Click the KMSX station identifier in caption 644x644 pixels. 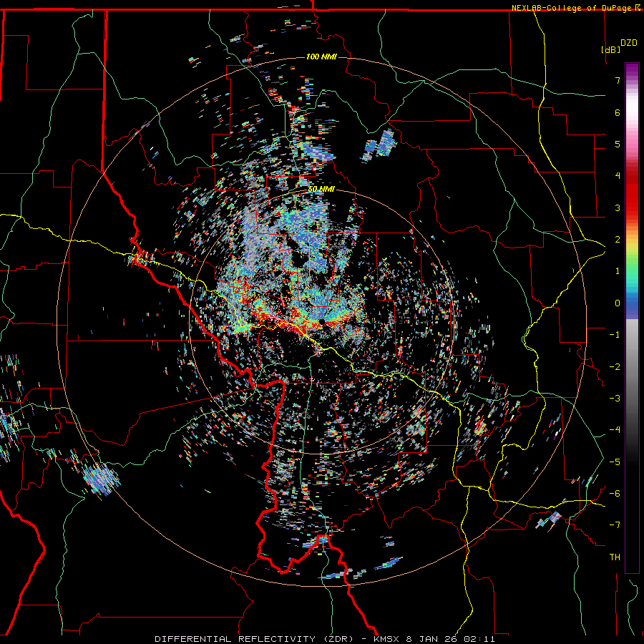click(386, 639)
